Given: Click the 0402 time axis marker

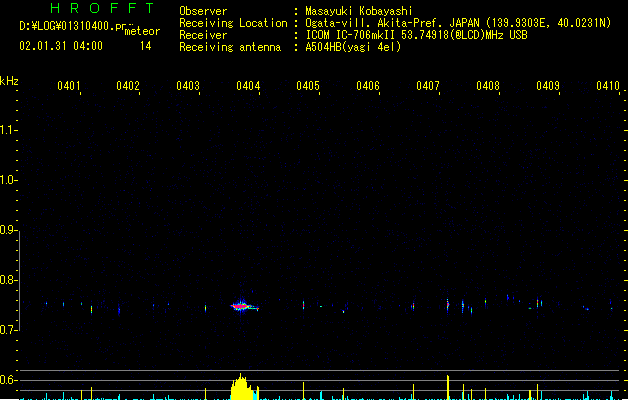Looking at the screenshot, I should coord(128,86).
